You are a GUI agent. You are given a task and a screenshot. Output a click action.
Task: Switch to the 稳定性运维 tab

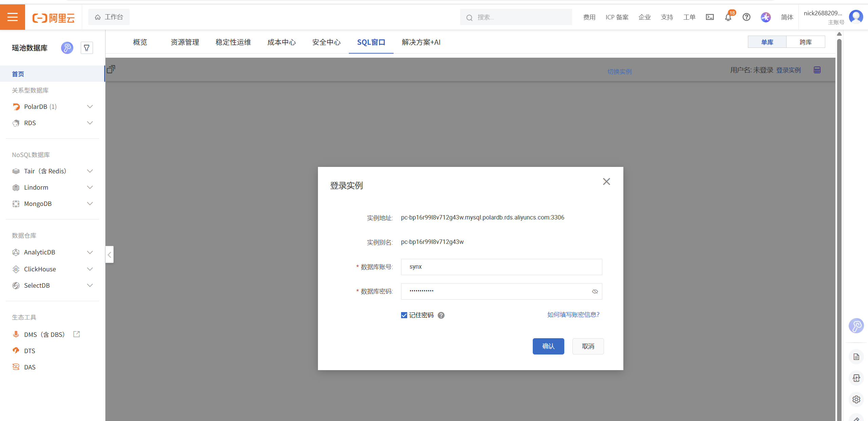pyautogui.click(x=233, y=42)
